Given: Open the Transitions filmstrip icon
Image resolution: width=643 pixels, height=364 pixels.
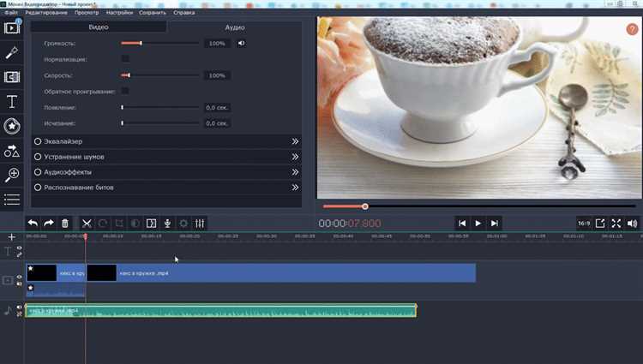Looking at the screenshot, I should click(12, 77).
